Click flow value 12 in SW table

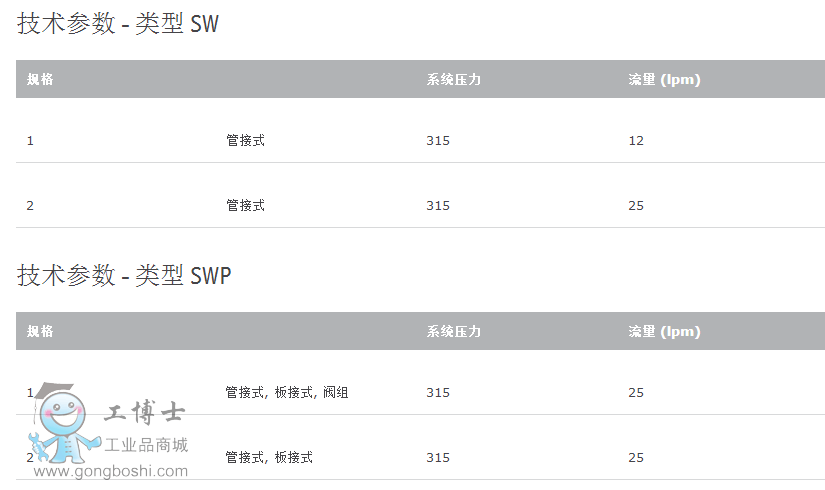tap(636, 141)
